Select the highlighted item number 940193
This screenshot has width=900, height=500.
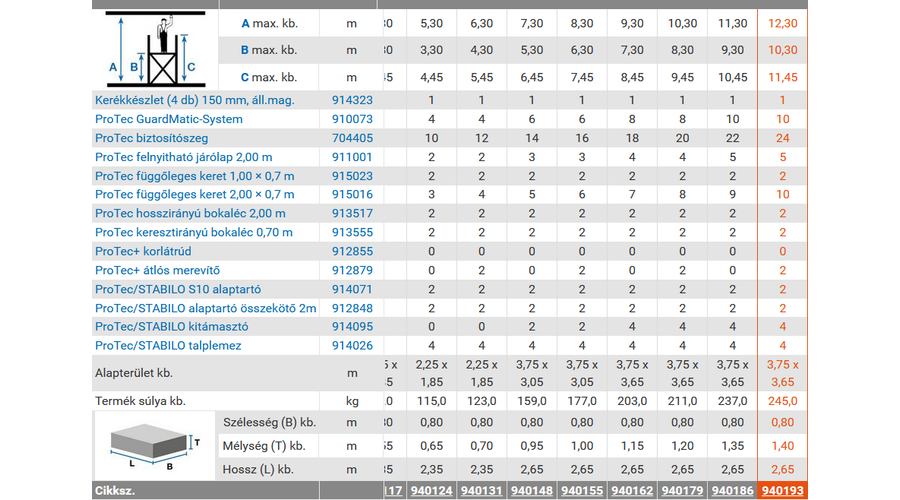click(x=782, y=491)
